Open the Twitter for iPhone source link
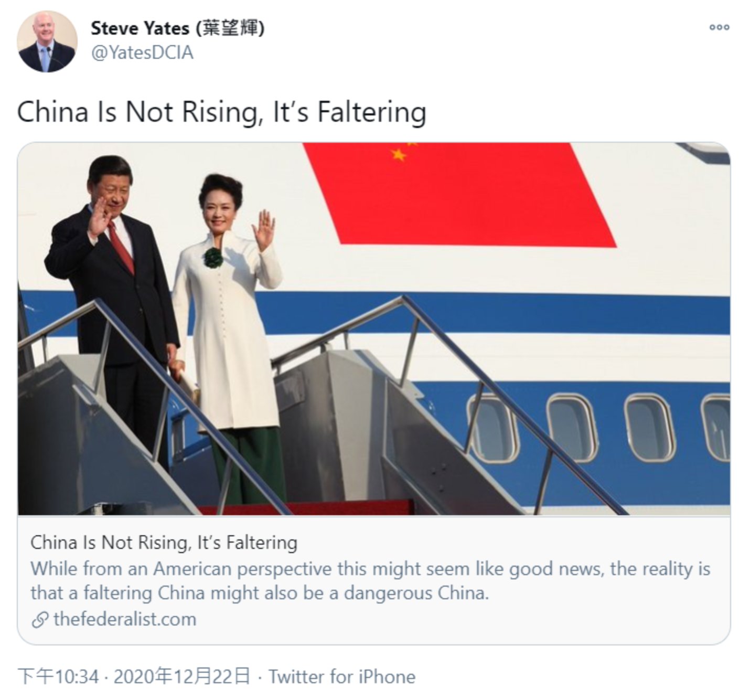The height and width of the screenshot is (700, 750). pos(342,677)
